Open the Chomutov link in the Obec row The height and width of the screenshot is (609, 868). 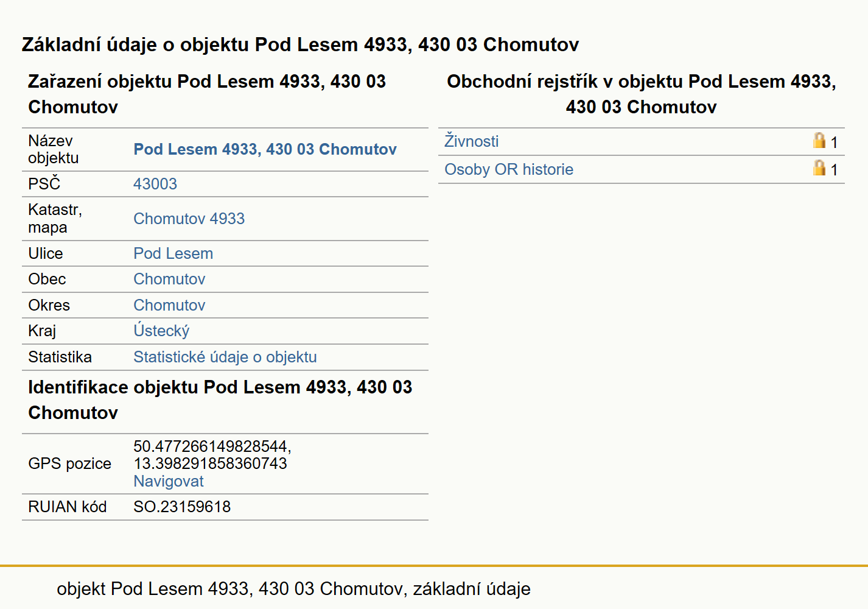pyautogui.click(x=169, y=279)
